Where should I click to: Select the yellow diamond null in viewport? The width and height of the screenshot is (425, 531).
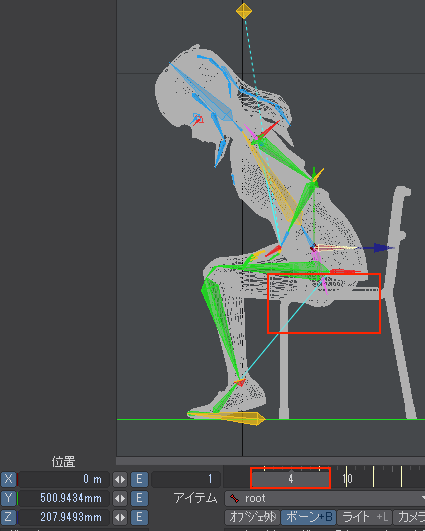[x=244, y=11]
